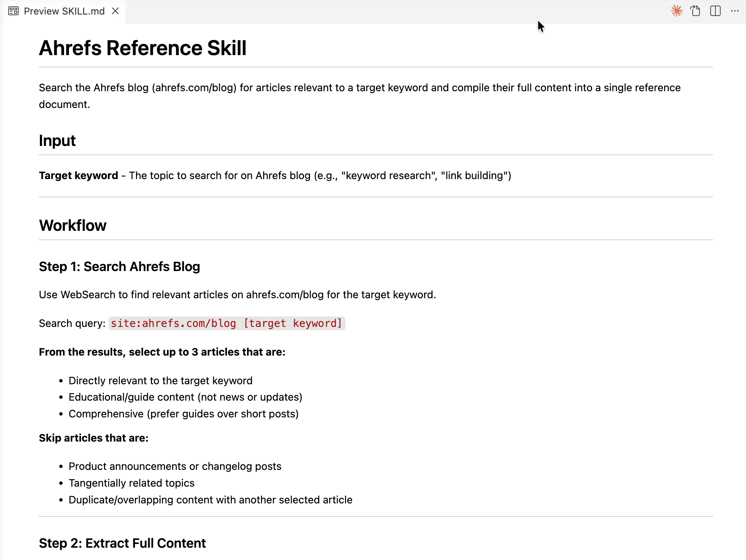Click the 'Step 2: Extract Full Content' heading
746x560 pixels.
point(122,543)
